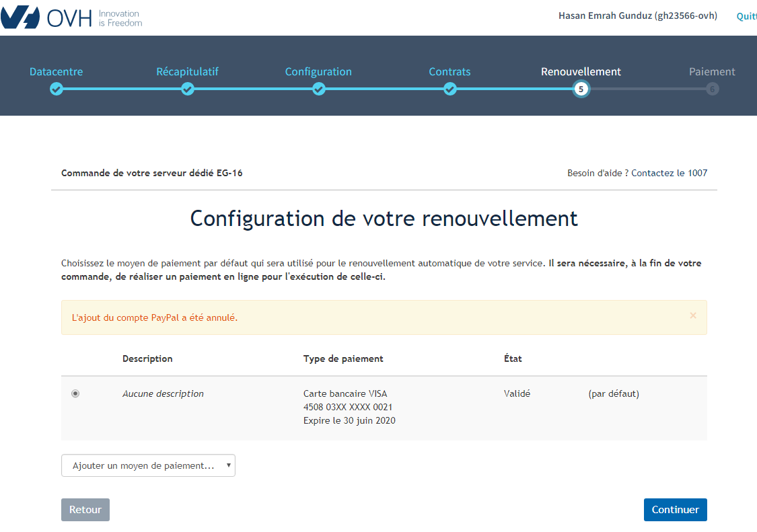Click the '(par défaut)' label
This screenshot has width=757, height=532.
point(614,393)
